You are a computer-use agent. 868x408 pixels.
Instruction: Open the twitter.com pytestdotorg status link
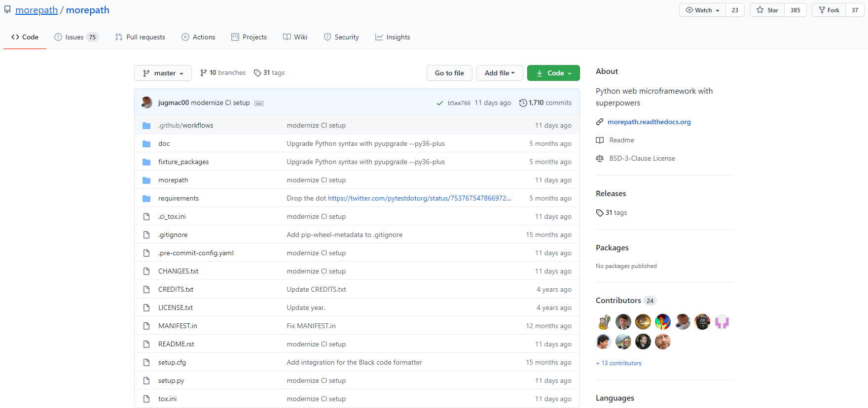(420, 199)
